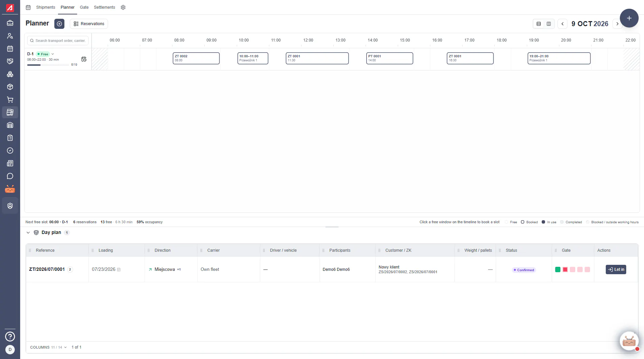Open the Gate tab

point(84,7)
